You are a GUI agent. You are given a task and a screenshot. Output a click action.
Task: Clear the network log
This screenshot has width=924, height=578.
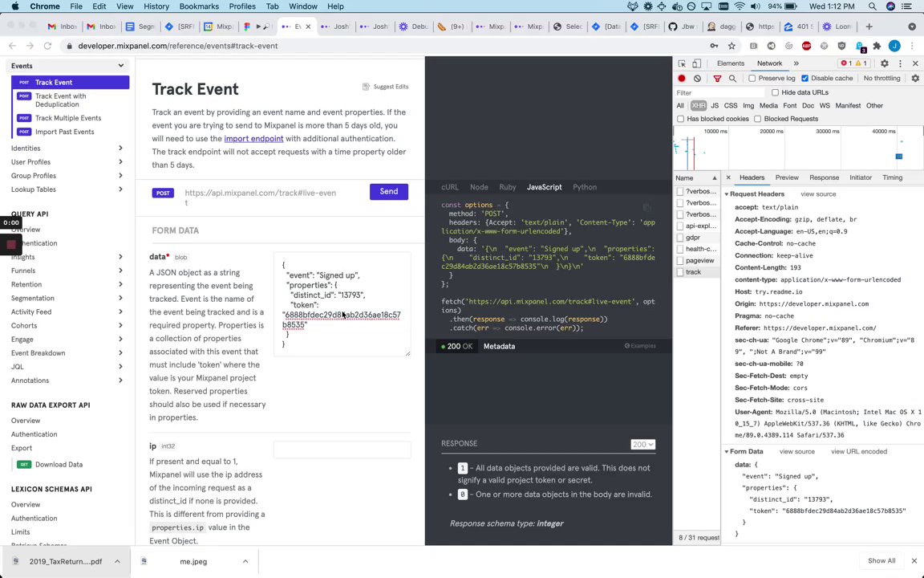[x=697, y=79]
